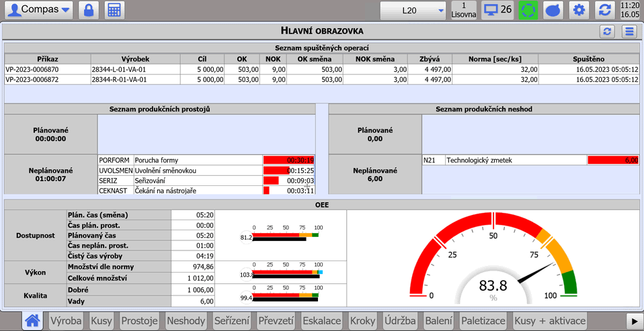Open the Eskalace tab
This screenshot has height=331, width=644.
[322, 321]
